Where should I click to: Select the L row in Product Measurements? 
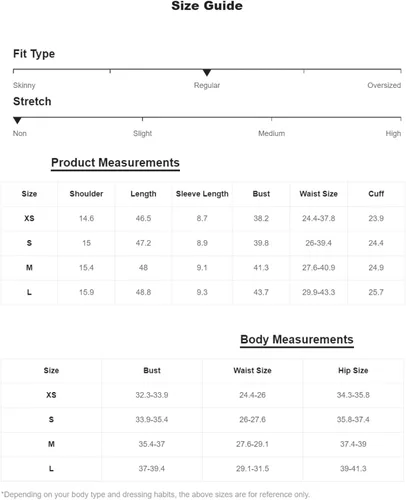pyautogui.click(x=203, y=292)
